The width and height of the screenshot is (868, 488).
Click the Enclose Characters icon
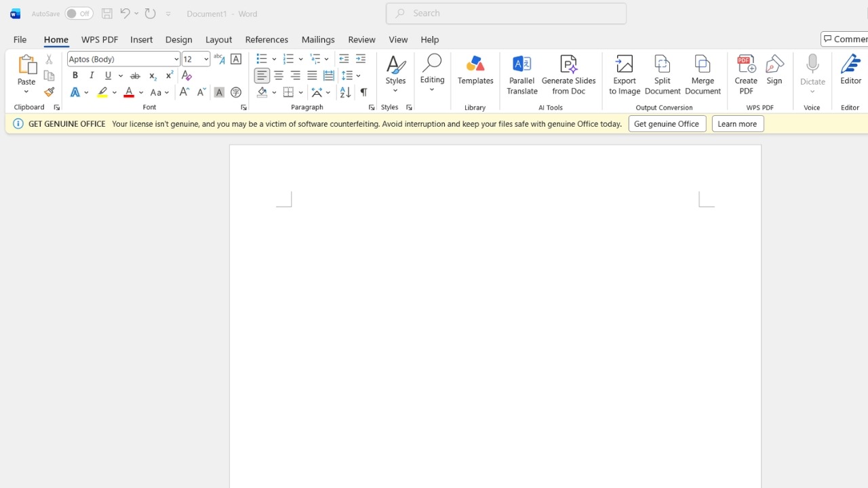tap(236, 92)
